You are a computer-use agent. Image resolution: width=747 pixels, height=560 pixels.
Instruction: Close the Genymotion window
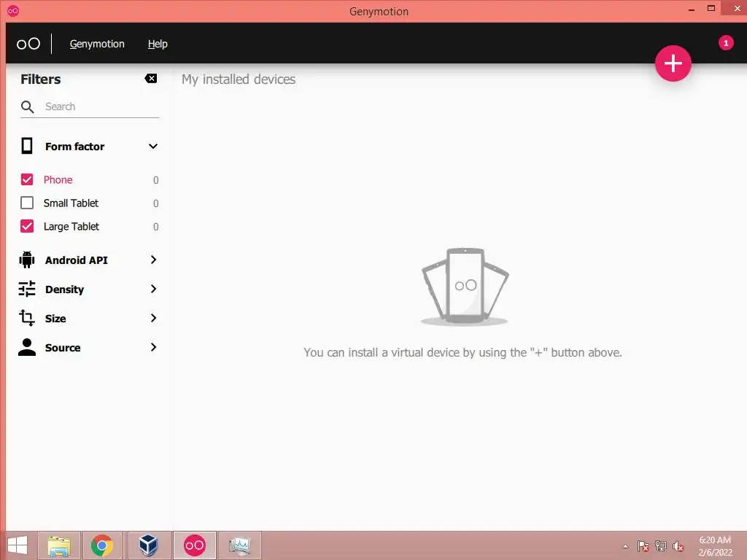[737, 9]
